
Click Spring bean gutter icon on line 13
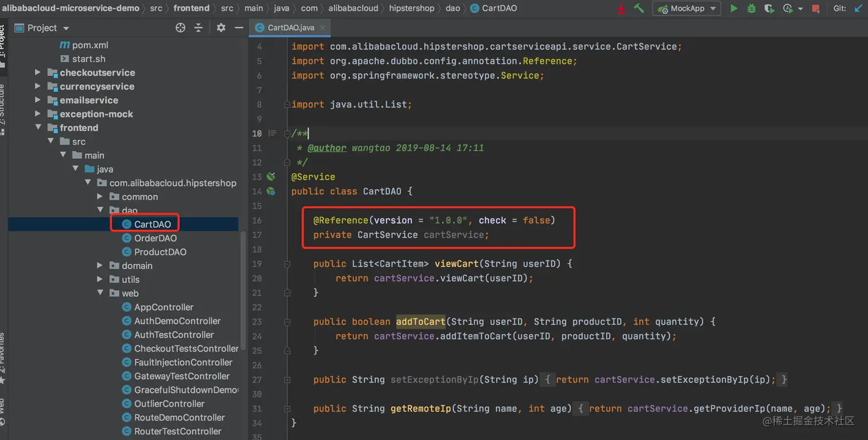pyautogui.click(x=271, y=177)
